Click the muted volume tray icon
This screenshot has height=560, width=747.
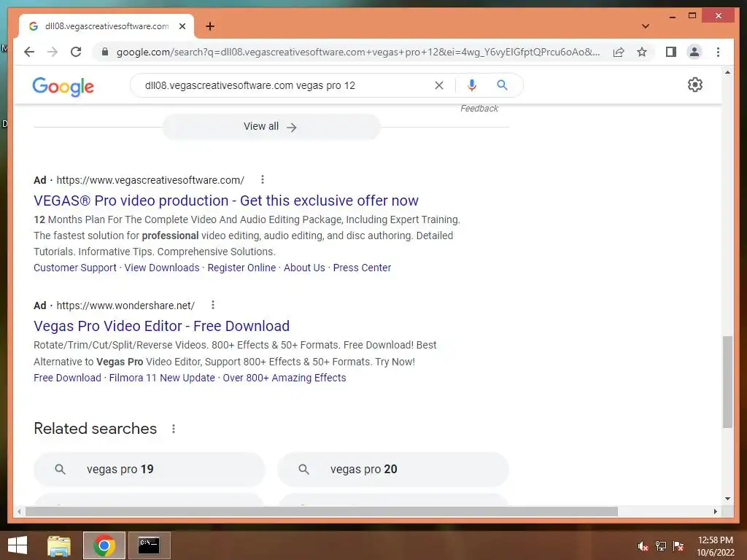[x=643, y=547]
